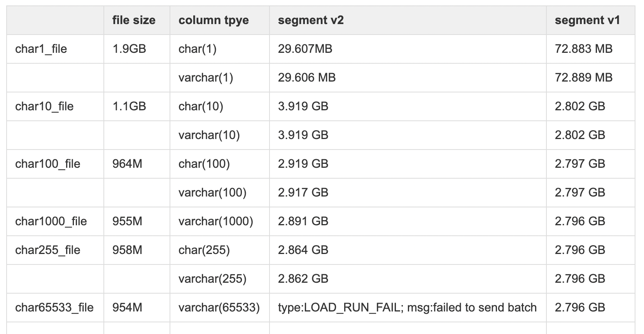Select the "segment v1" column header

[x=587, y=20]
